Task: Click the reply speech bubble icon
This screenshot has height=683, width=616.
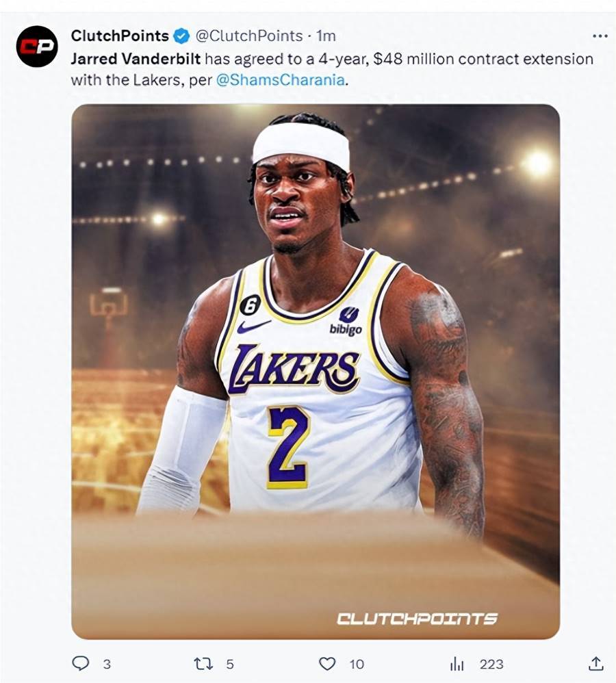Action: click(81, 663)
